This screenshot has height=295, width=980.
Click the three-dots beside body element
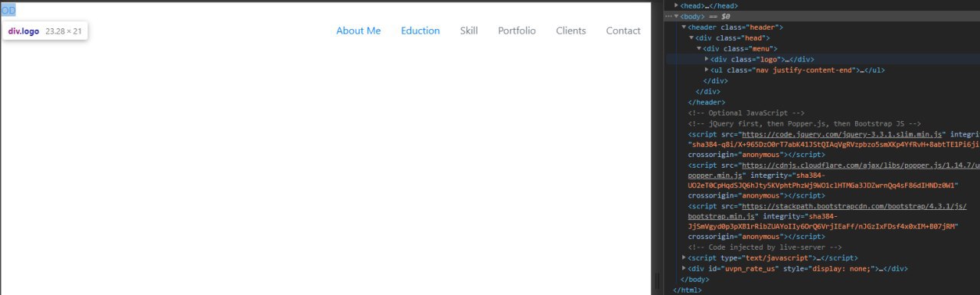pyautogui.click(x=668, y=16)
